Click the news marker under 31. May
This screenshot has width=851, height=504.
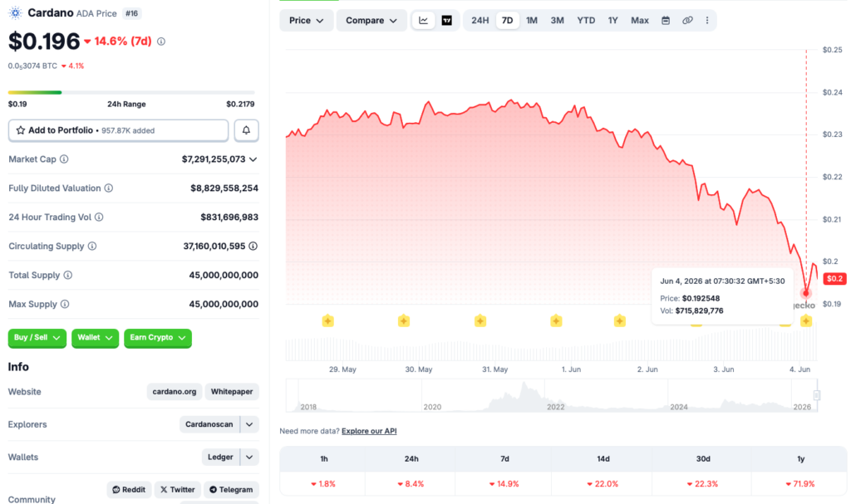[480, 321]
